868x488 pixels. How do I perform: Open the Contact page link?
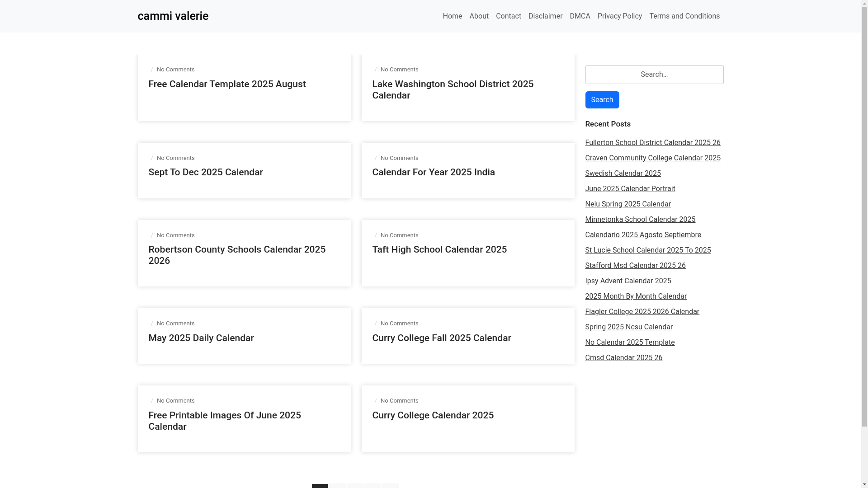[508, 16]
